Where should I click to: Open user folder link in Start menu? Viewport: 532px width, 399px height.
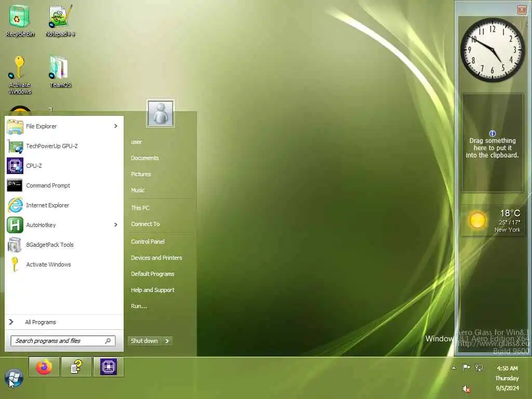pyautogui.click(x=137, y=142)
